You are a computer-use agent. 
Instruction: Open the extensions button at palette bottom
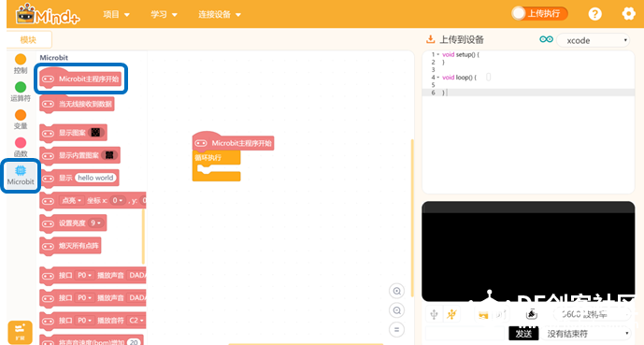20,332
